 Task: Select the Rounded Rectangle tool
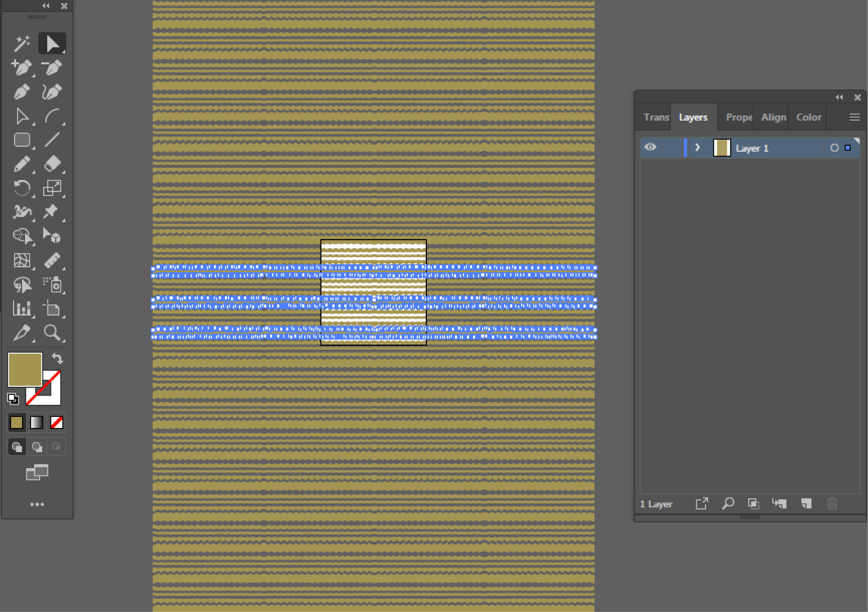22,140
